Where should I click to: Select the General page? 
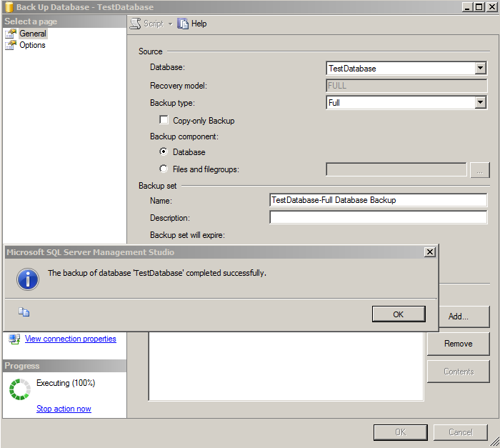pyautogui.click(x=33, y=34)
